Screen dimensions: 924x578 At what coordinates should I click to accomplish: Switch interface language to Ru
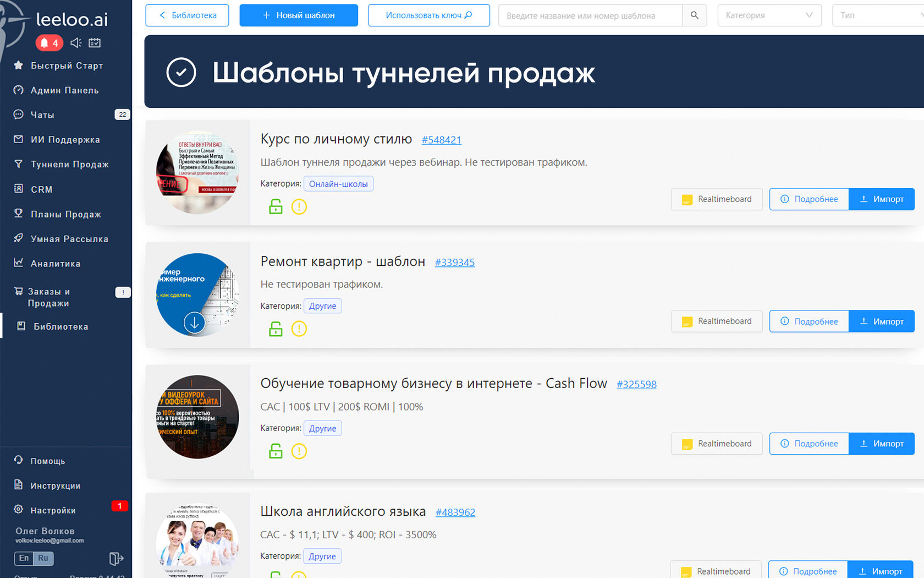(x=43, y=558)
